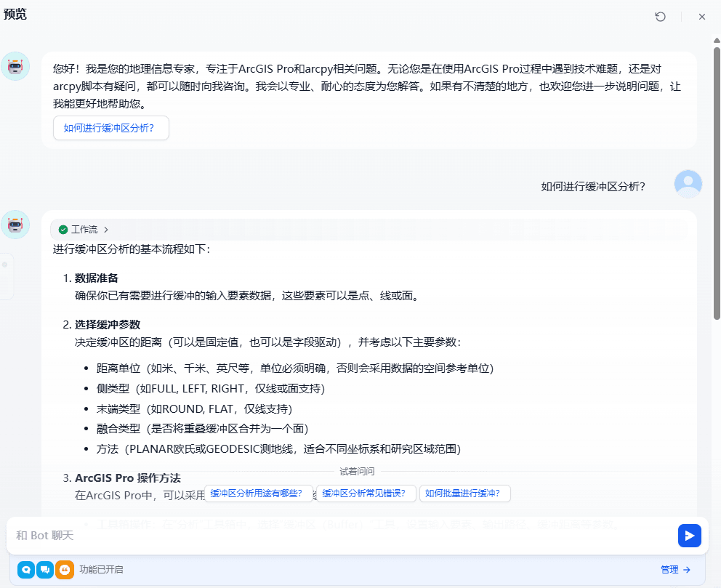Click the chat scrollbar thumb on the right
The width and height of the screenshot is (721, 588).
click(717, 183)
